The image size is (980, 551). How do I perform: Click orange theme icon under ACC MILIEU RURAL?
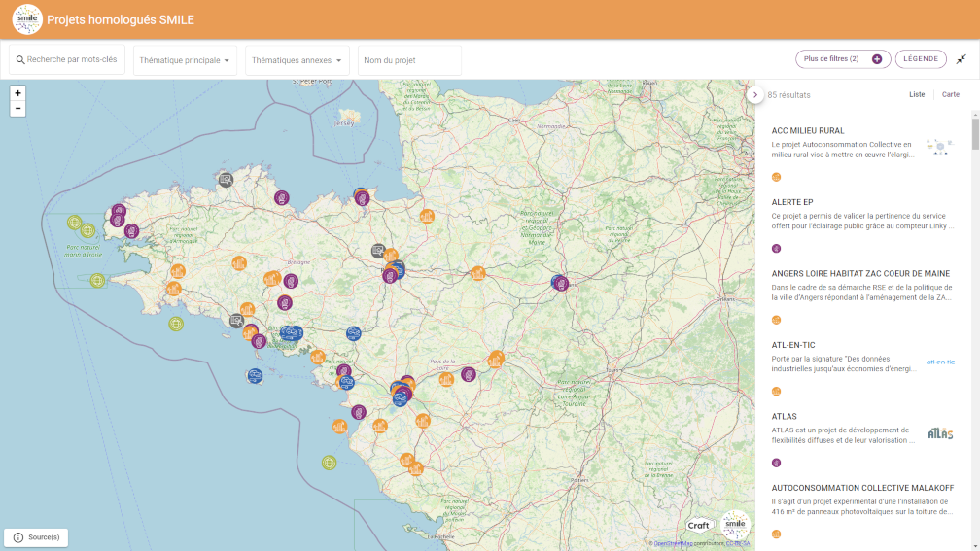776,177
